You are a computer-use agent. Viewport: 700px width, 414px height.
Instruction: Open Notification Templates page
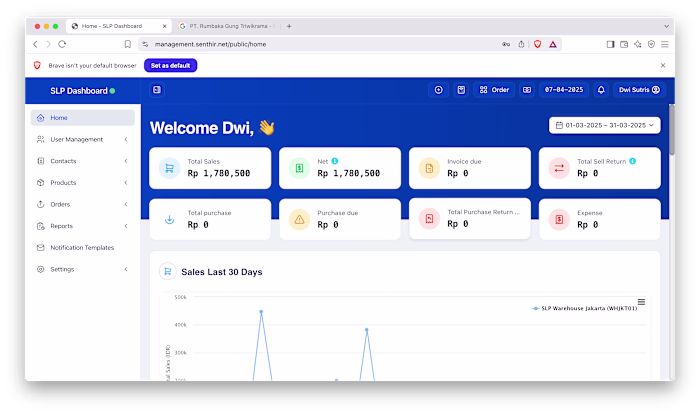pyautogui.click(x=83, y=247)
